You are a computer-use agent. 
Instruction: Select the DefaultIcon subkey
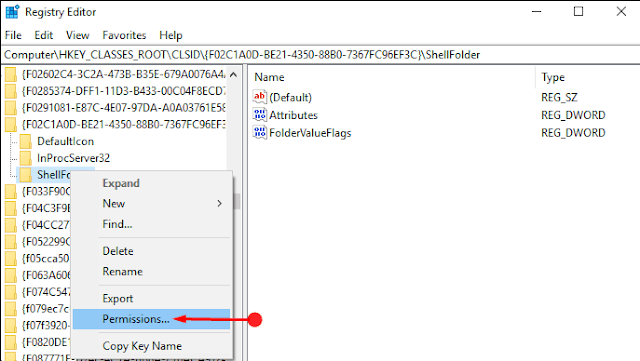(65, 141)
